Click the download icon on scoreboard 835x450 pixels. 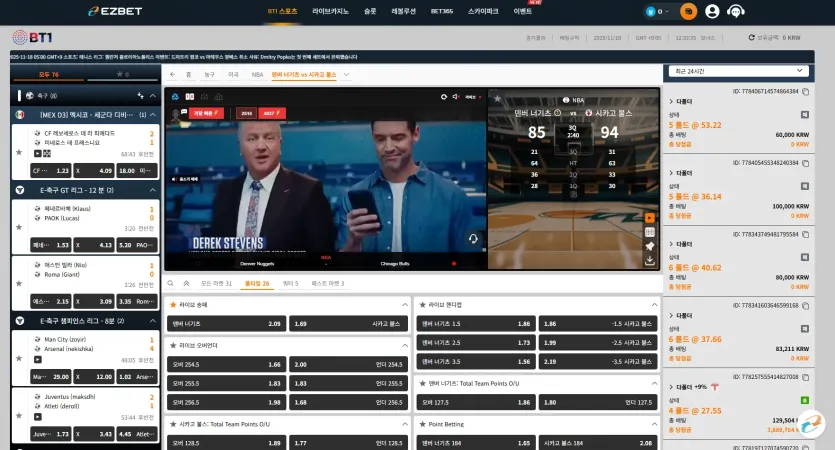click(650, 260)
